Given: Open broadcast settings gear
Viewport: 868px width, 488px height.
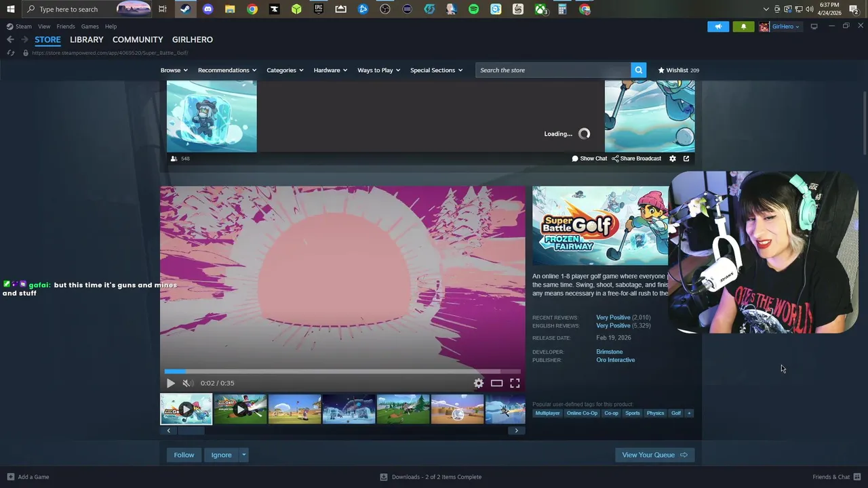Looking at the screenshot, I should click(x=673, y=159).
